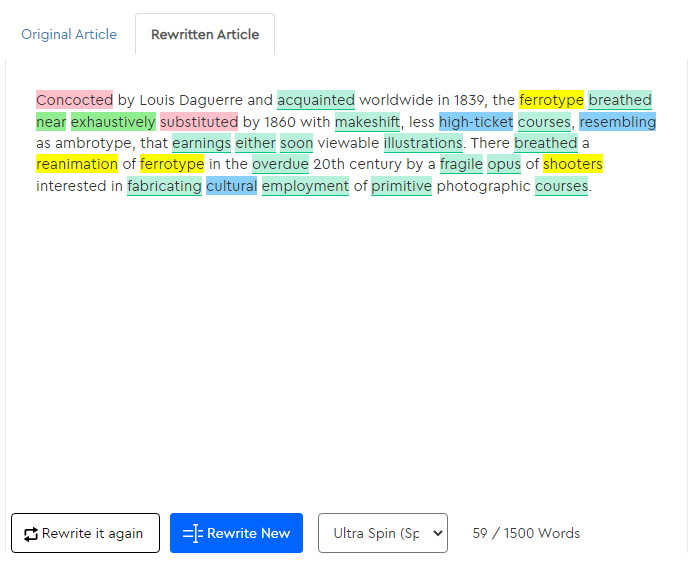Select the blue highlighted word high-ticket
Screen dimensions: 694x575
pos(475,122)
